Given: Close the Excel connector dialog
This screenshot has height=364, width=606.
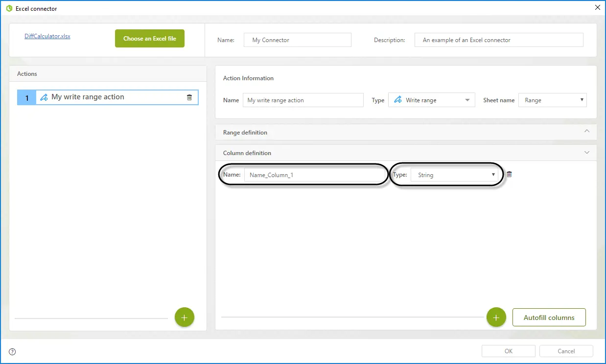Looking at the screenshot, I should pos(597,7).
